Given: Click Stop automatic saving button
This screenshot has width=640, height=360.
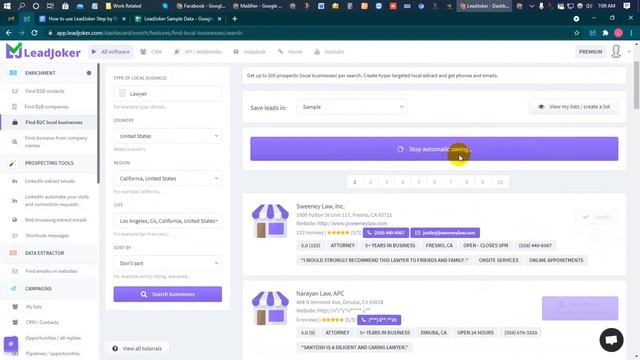Looking at the screenshot, I should point(434,149).
